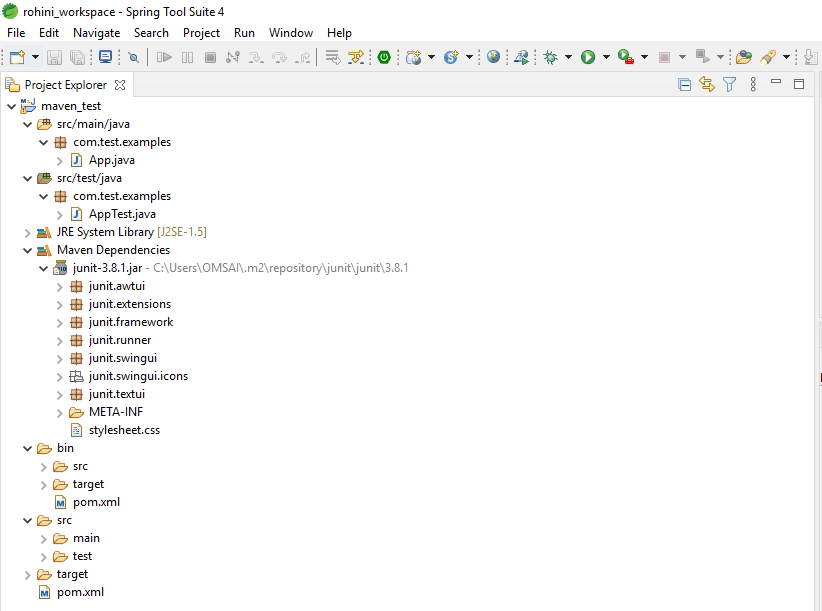Image resolution: width=822 pixels, height=611 pixels.
Task: Toggle Use Step Filters icon
Action: [356, 57]
